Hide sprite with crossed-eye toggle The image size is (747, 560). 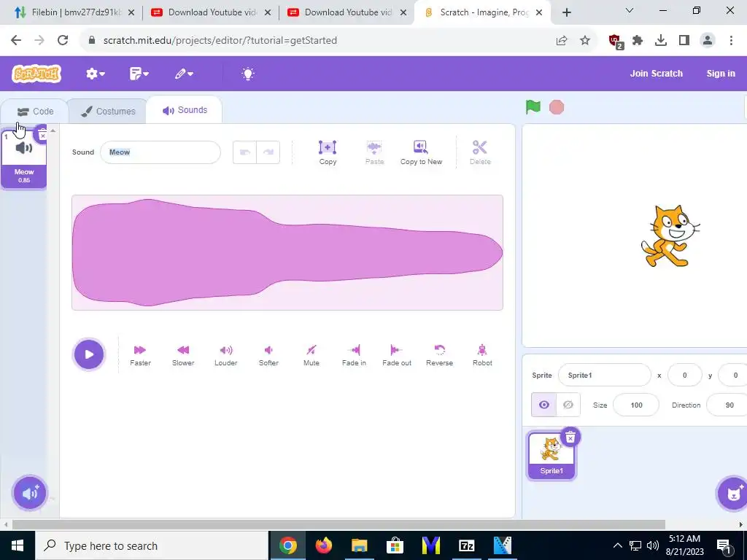pos(568,405)
